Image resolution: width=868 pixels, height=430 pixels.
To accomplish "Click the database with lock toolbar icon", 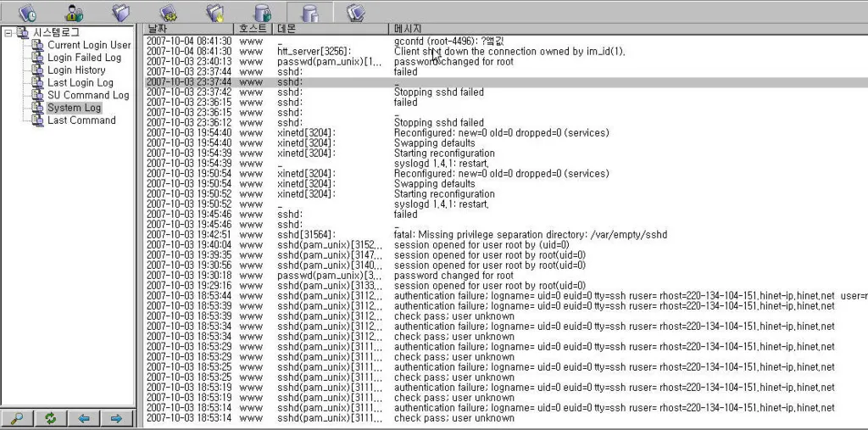I will pos(263,12).
